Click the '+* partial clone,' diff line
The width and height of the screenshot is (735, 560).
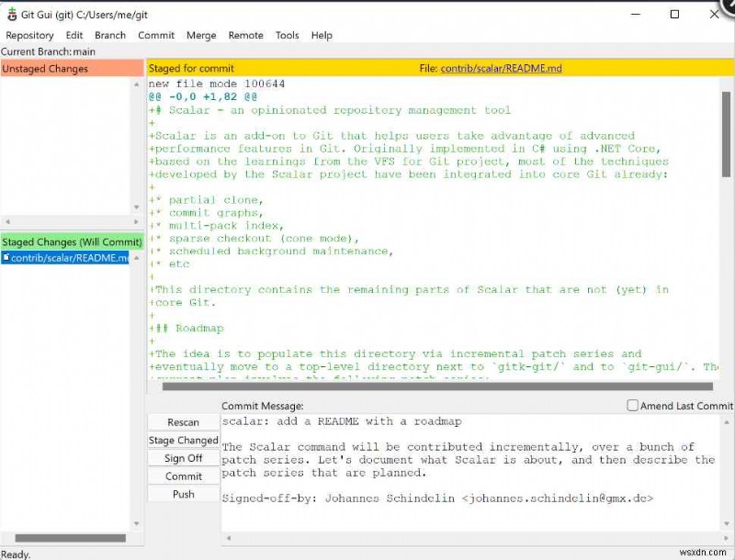(x=206, y=200)
